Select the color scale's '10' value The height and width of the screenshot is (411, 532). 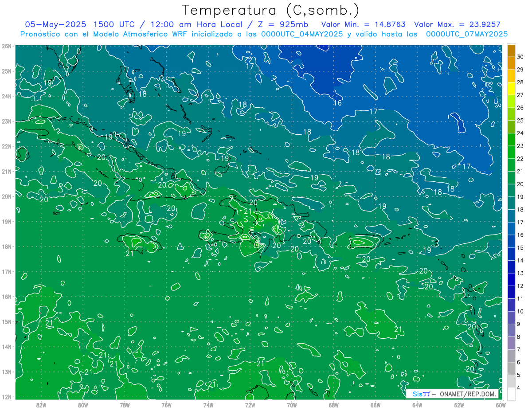pyautogui.click(x=520, y=311)
